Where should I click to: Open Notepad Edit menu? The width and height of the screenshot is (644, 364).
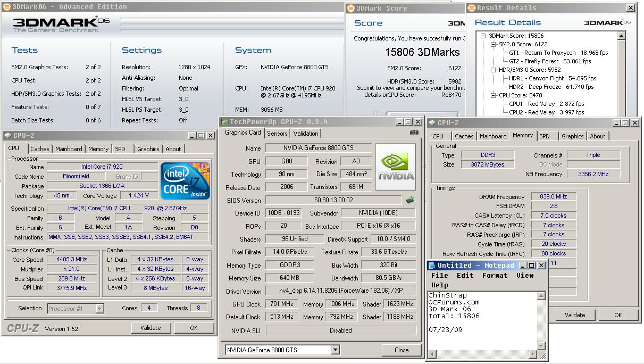point(465,275)
